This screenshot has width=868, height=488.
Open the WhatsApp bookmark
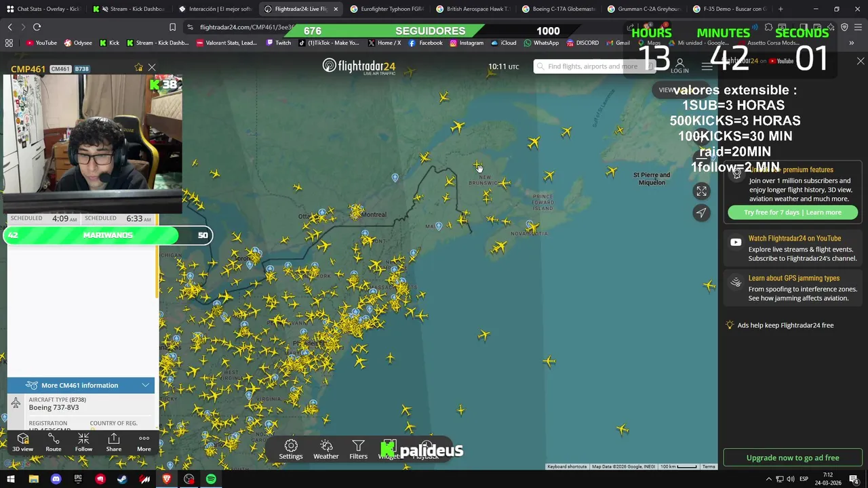(541, 43)
